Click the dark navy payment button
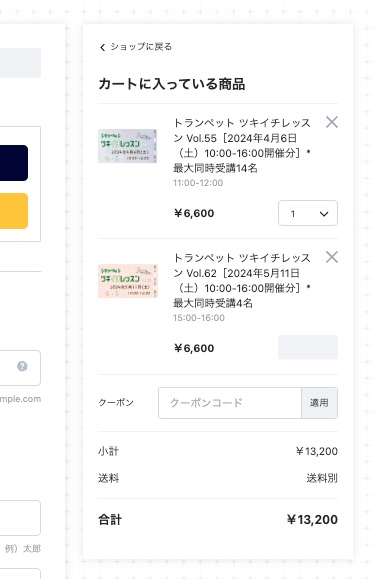Image resolution: width=375 pixels, height=579 pixels. point(14,163)
